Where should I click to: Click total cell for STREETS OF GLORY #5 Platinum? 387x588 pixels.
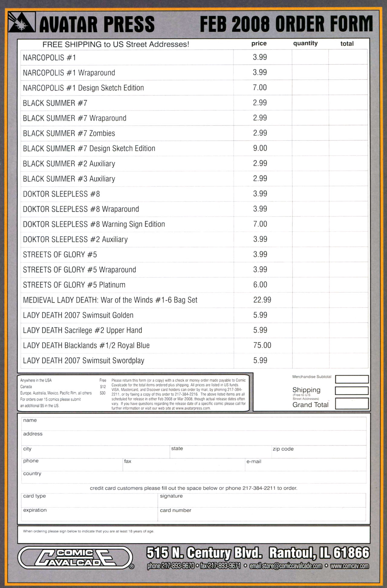348,285
